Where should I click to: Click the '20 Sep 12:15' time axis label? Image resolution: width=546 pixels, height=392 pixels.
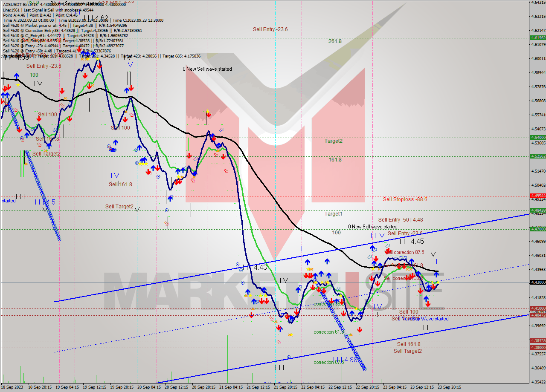click(x=176, y=387)
